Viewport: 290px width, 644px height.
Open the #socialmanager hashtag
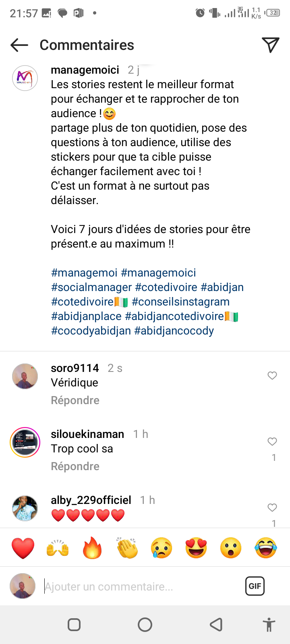point(91,287)
